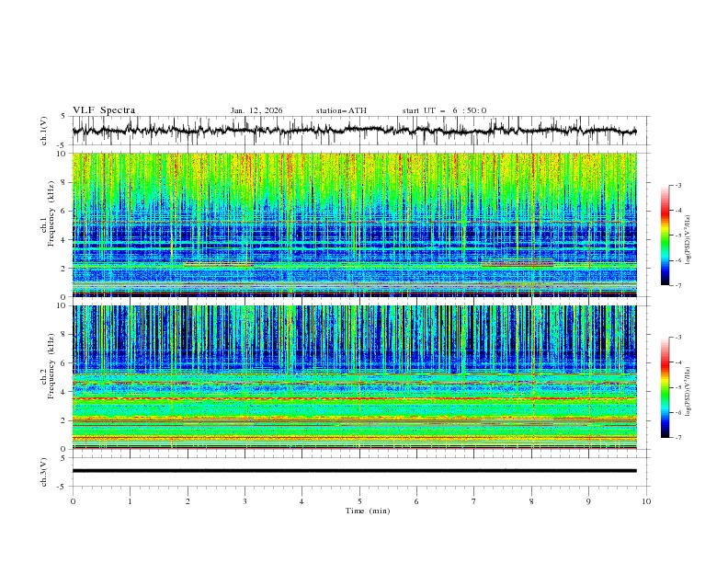Click time axis tick label "2"

(x=188, y=501)
